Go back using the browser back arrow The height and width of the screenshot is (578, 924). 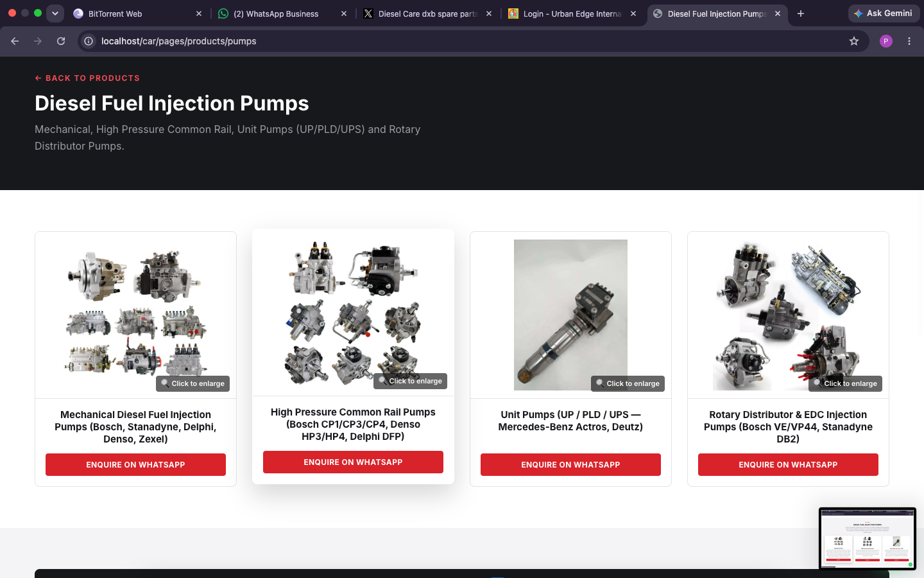(15, 41)
